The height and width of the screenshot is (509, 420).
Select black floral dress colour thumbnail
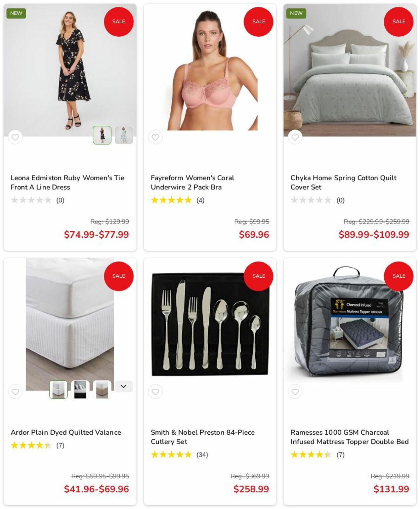[102, 135]
